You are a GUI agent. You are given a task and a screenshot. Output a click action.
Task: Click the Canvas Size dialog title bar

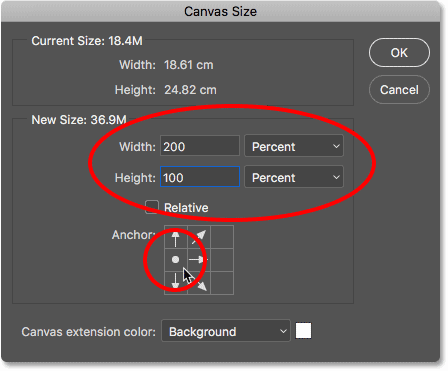pyautogui.click(x=221, y=12)
